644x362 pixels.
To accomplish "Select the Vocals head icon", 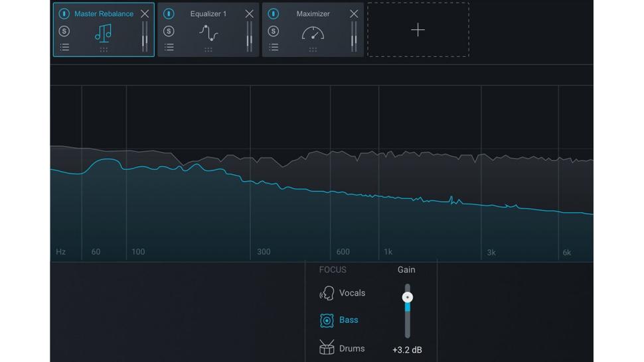I will point(327,293).
